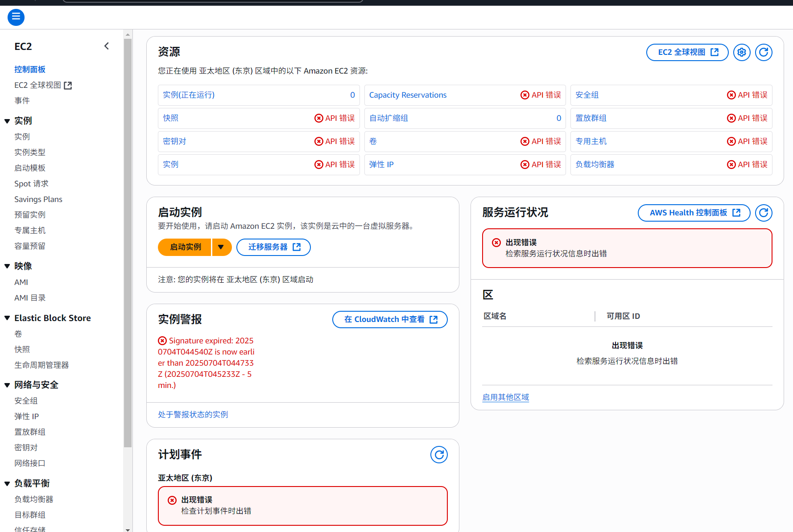The height and width of the screenshot is (532, 793).
Task: Open 目标群组 in sidebar
Action: pyautogui.click(x=30, y=515)
